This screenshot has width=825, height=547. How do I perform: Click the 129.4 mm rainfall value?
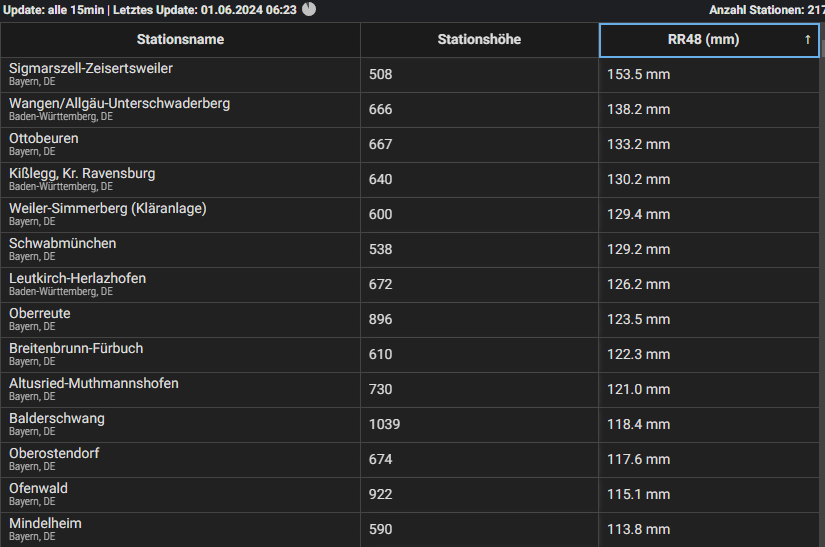coord(639,215)
